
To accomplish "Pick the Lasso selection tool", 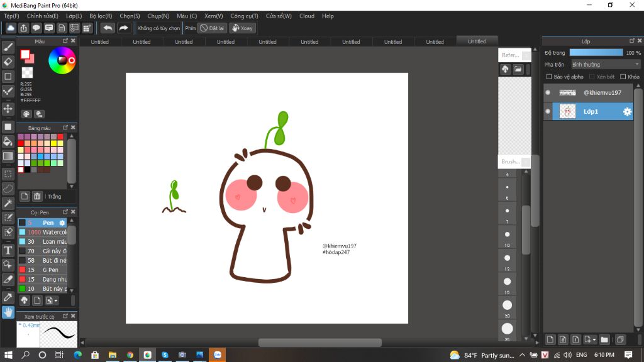I will pyautogui.click(x=8, y=189).
